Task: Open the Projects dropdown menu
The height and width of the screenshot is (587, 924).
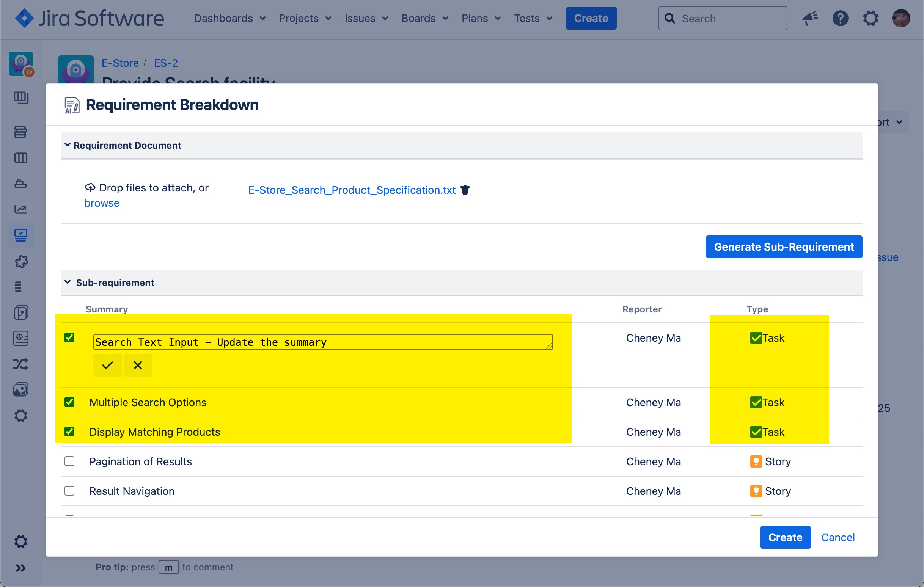Action: pyautogui.click(x=305, y=19)
